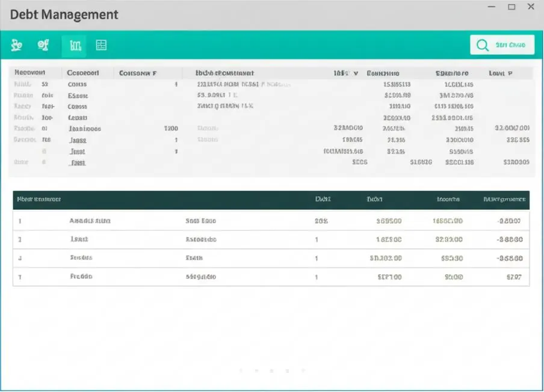544x392 pixels.
Task: Select the highlighted bar chart toolbar icon
Action: click(75, 46)
